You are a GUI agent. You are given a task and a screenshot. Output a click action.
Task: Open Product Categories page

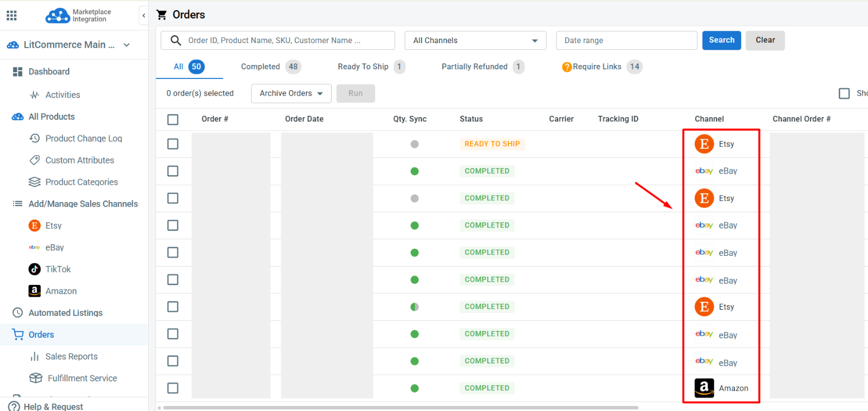(82, 182)
